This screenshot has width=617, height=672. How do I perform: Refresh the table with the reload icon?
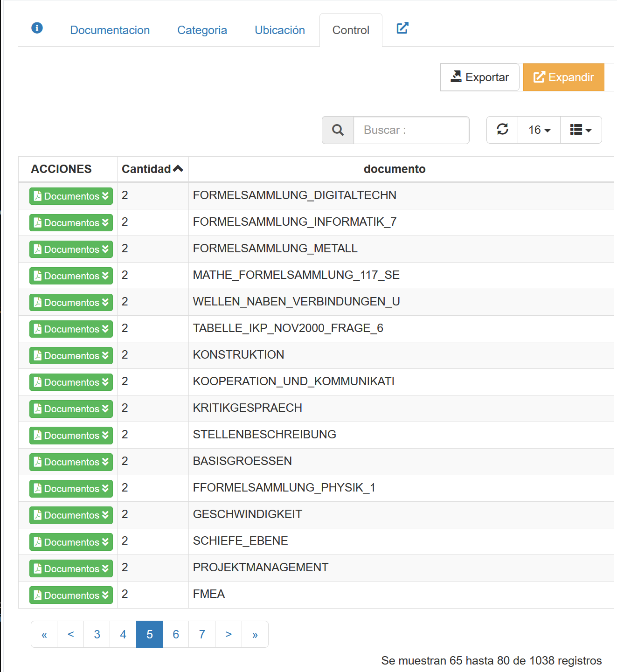point(502,130)
